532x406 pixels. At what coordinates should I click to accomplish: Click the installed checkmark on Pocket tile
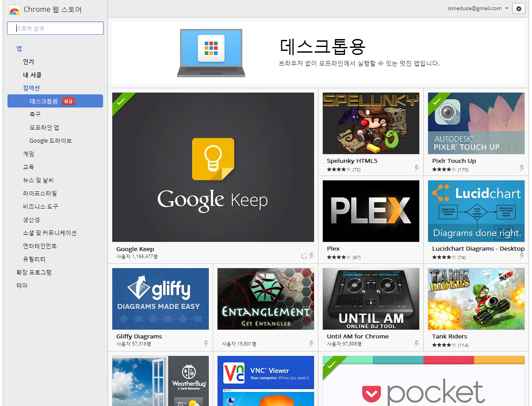[331, 364]
